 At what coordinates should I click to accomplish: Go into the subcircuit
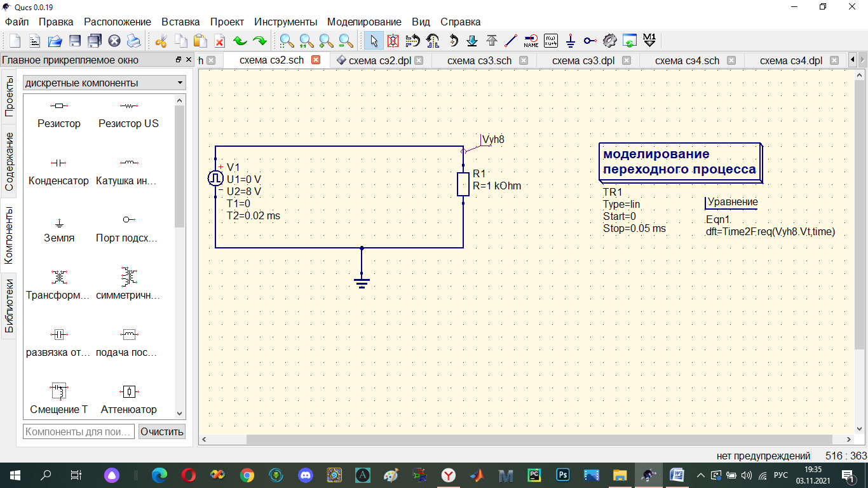[472, 41]
